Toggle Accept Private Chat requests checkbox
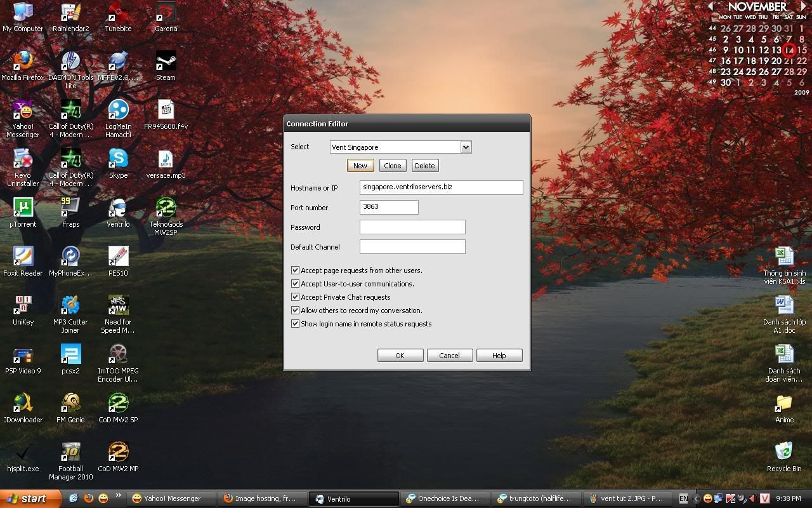812x508 pixels. [x=295, y=297]
